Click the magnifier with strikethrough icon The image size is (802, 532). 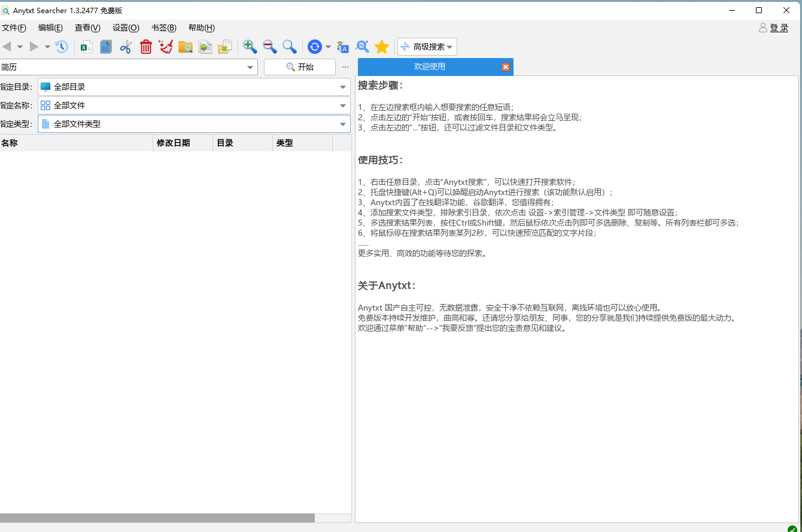click(362, 47)
